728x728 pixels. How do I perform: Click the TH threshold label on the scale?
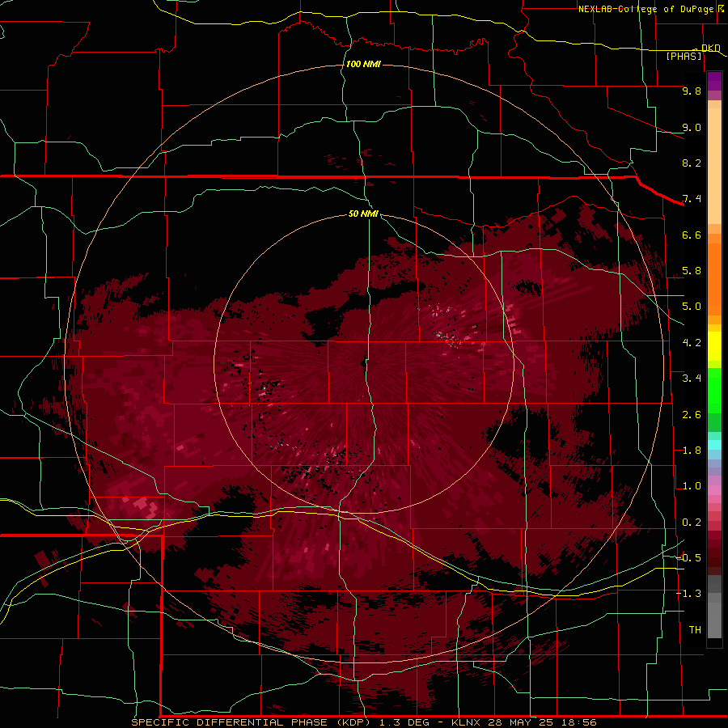(695, 630)
